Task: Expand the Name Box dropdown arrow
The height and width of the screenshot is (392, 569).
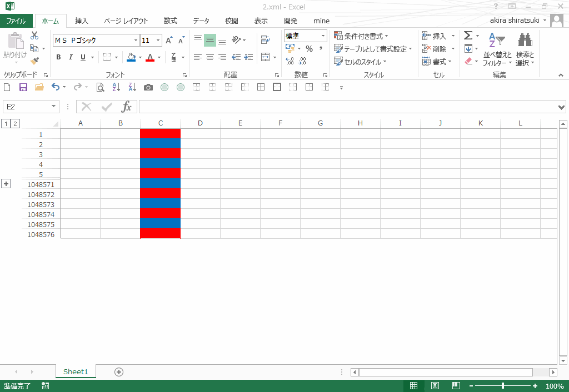Action: coord(54,106)
